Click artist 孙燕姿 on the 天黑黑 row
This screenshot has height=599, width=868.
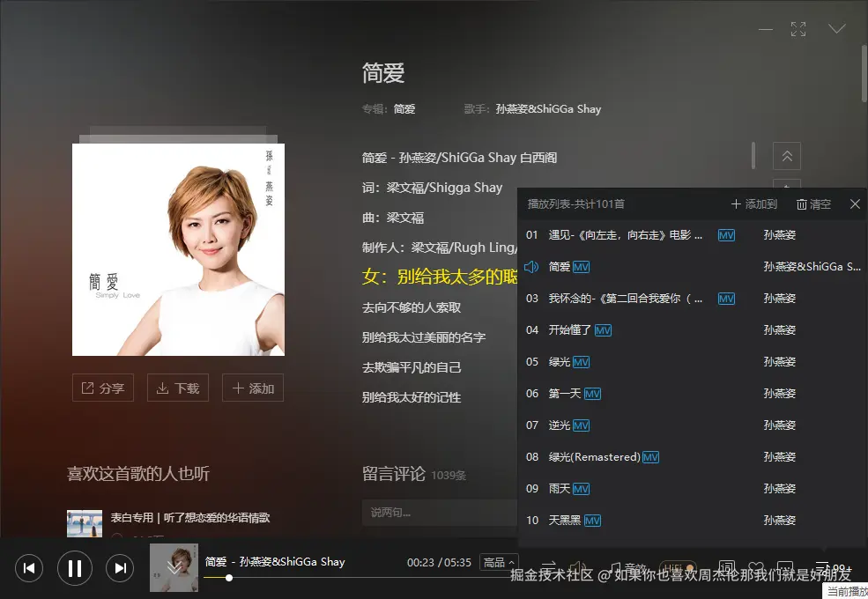click(779, 521)
